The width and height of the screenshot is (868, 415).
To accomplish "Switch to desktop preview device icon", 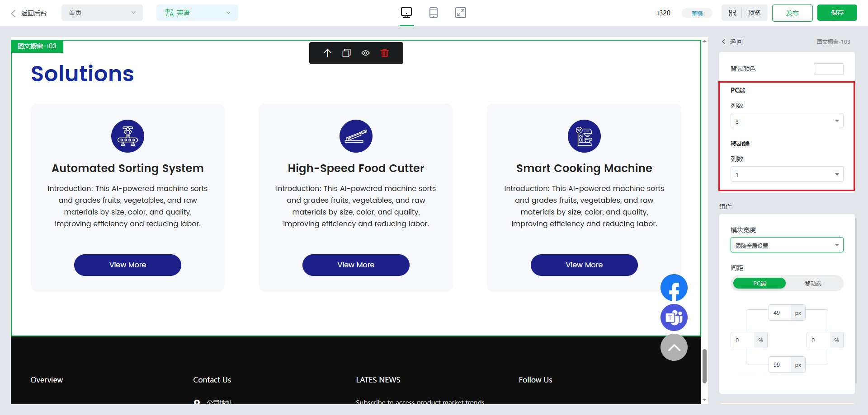I will click(x=406, y=13).
